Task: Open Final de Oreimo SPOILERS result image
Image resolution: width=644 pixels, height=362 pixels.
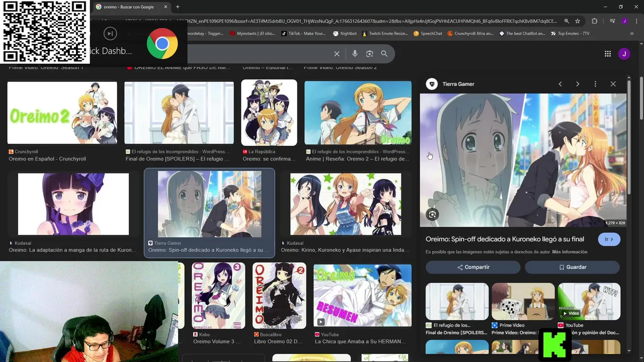Action: pyautogui.click(x=179, y=113)
